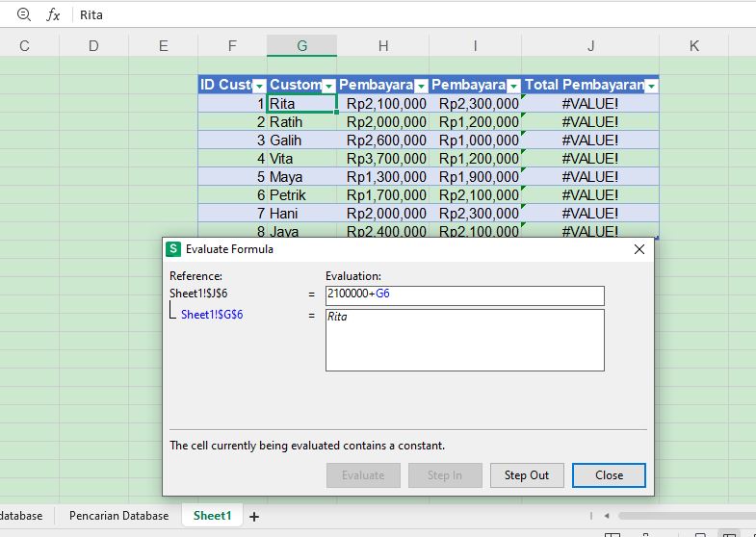Select the cell containing Hani
This screenshot has width=756, height=537.
click(x=301, y=214)
